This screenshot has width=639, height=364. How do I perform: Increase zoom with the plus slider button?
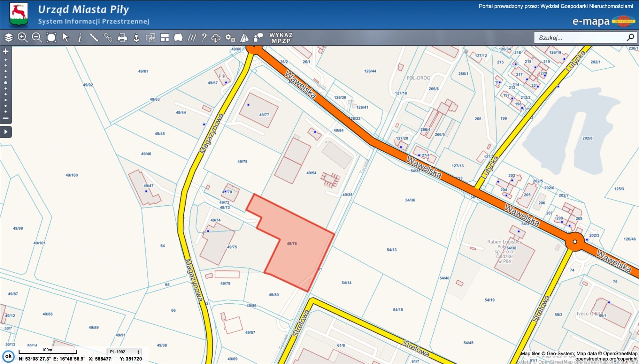(x=5, y=51)
